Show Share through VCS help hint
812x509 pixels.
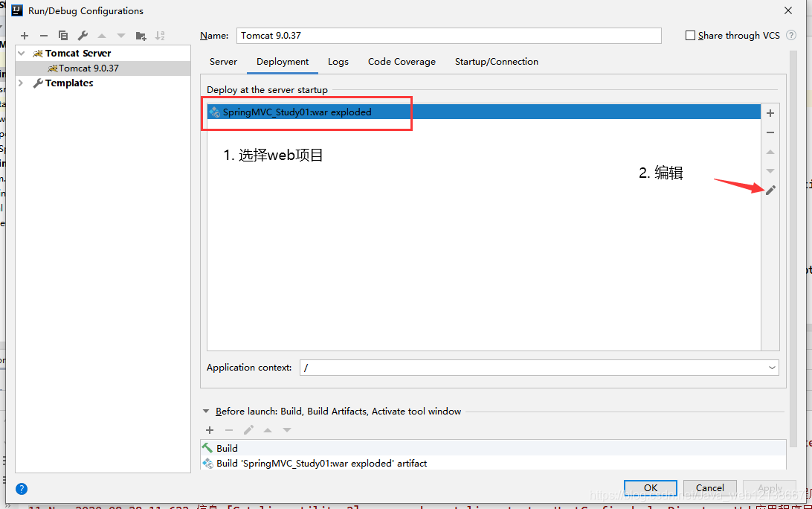790,35
